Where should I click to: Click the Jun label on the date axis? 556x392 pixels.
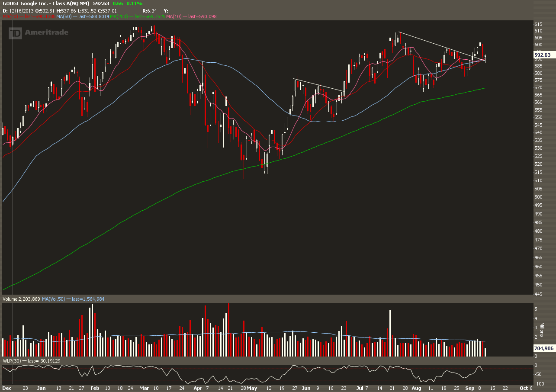click(x=305, y=388)
